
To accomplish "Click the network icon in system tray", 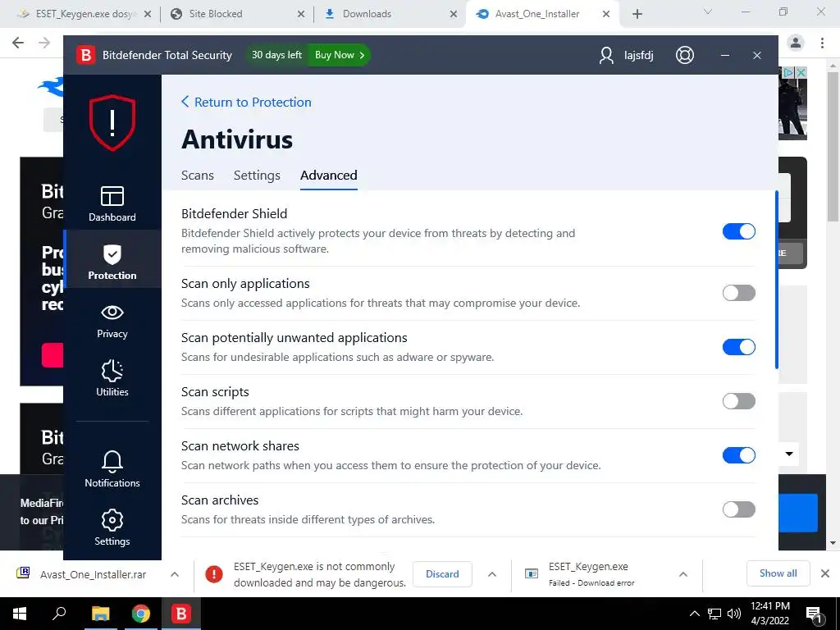I will [x=714, y=614].
